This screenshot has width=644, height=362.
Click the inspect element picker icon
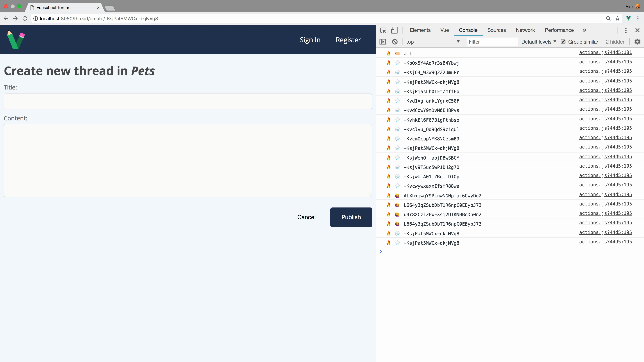(x=383, y=30)
